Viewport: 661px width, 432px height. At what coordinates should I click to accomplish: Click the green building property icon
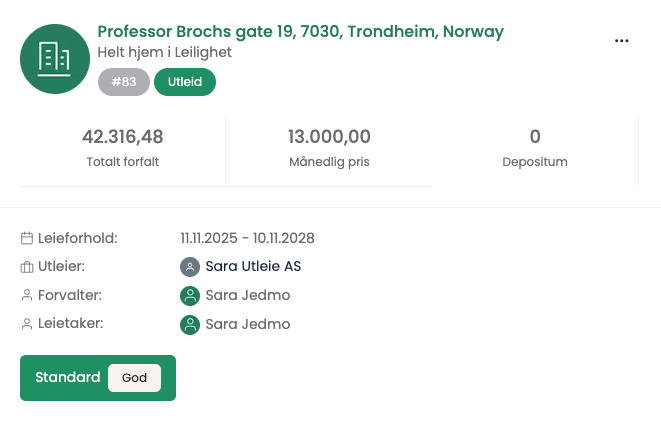(54, 59)
